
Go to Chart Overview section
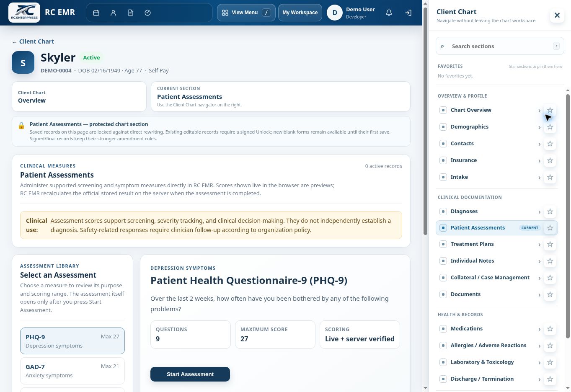click(489, 110)
